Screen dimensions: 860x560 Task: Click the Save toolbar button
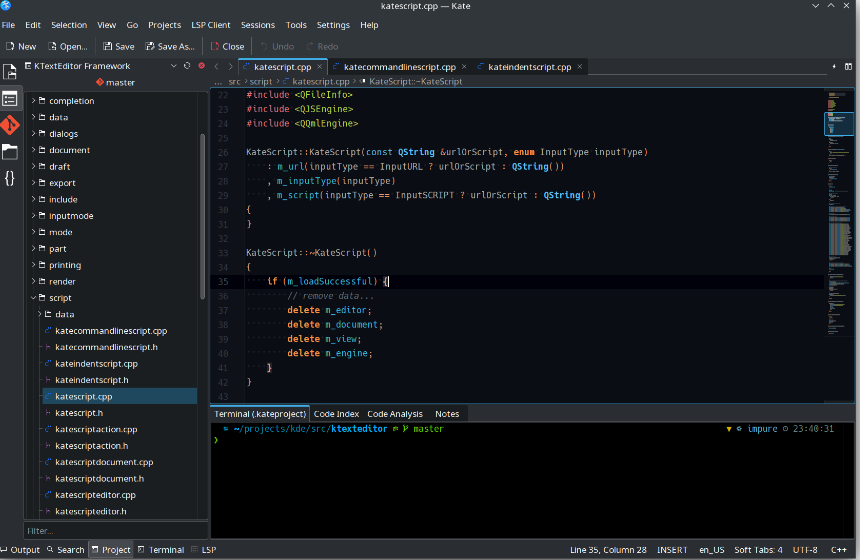pos(117,46)
